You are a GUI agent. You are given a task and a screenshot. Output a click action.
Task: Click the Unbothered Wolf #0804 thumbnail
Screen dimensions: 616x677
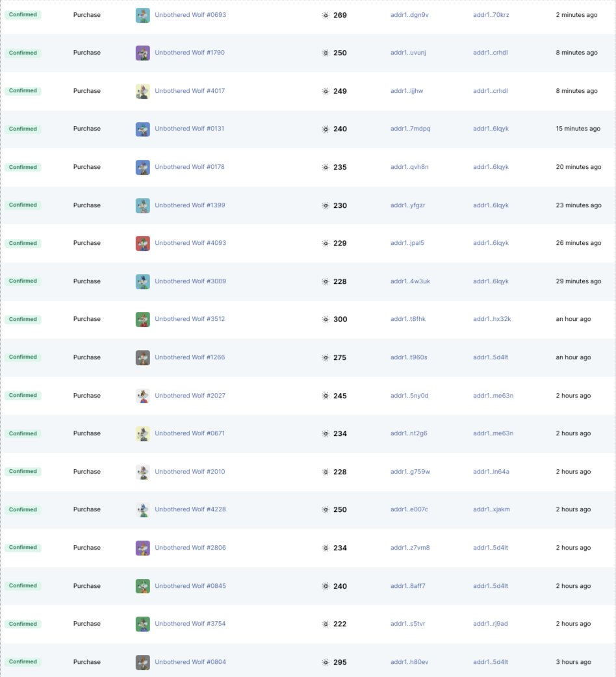142,661
